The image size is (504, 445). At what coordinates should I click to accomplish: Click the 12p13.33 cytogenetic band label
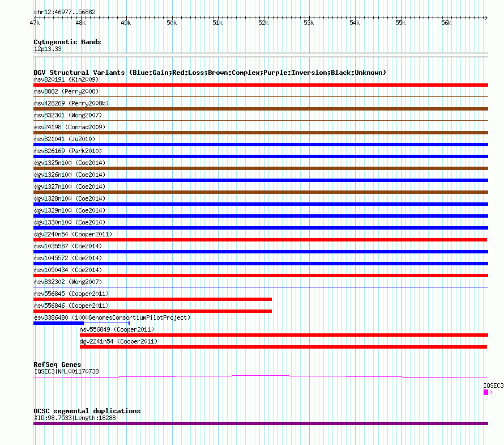click(x=48, y=49)
